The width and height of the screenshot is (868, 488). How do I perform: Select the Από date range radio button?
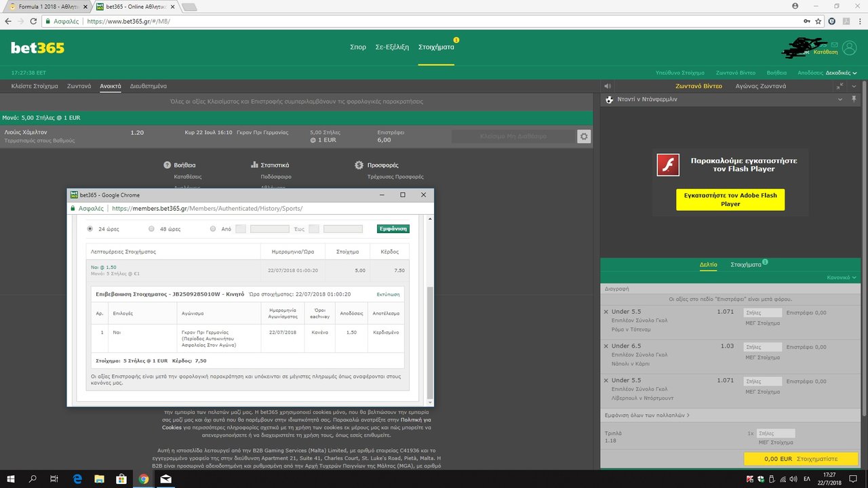click(213, 229)
